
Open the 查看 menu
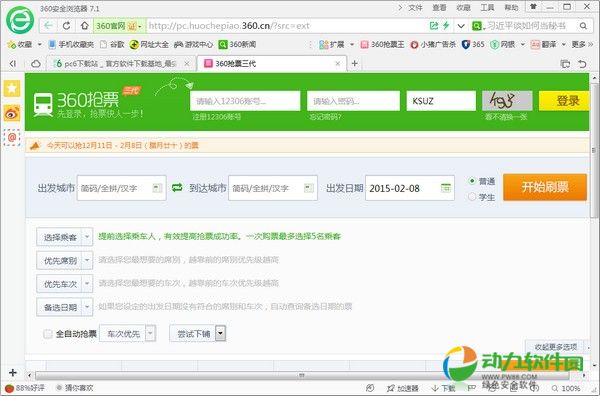point(439,7)
